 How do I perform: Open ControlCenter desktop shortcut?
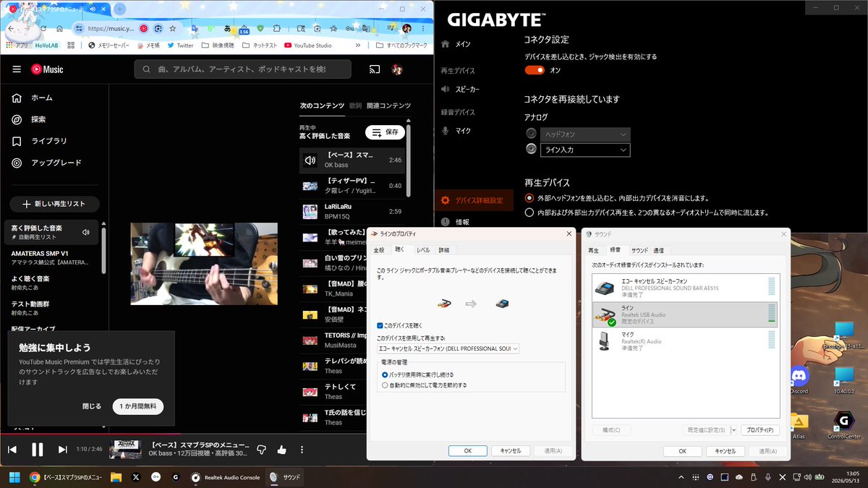tap(843, 425)
